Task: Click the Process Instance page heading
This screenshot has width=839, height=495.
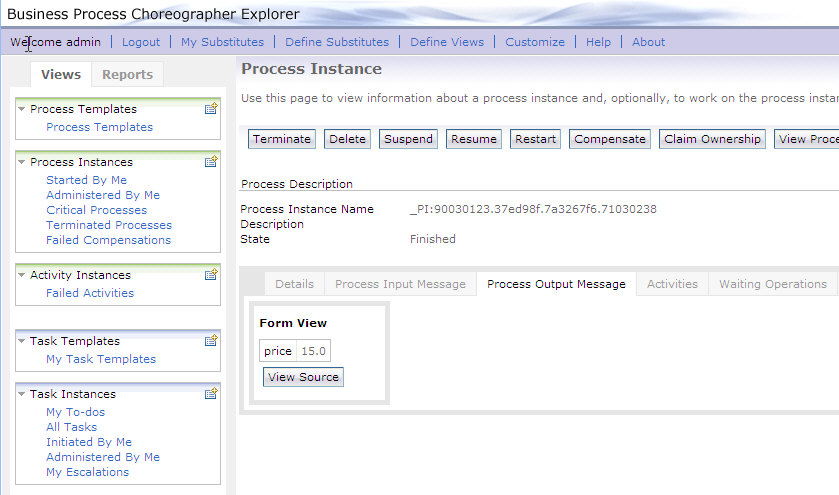Action: (311, 69)
